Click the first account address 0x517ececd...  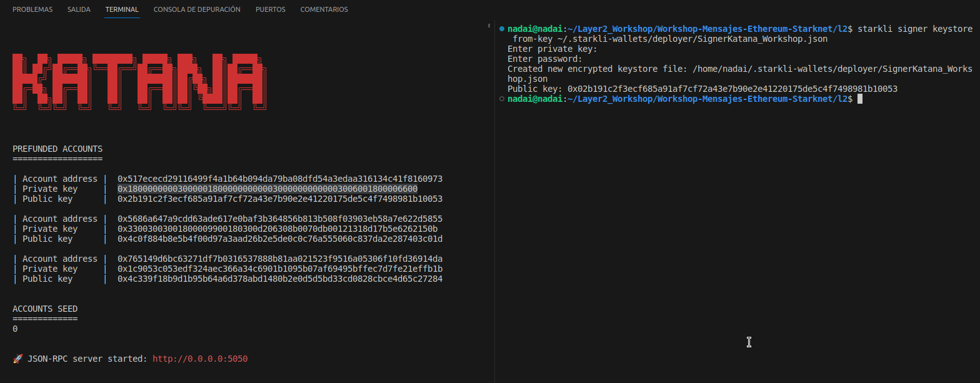pyautogui.click(x=280, y=179)
